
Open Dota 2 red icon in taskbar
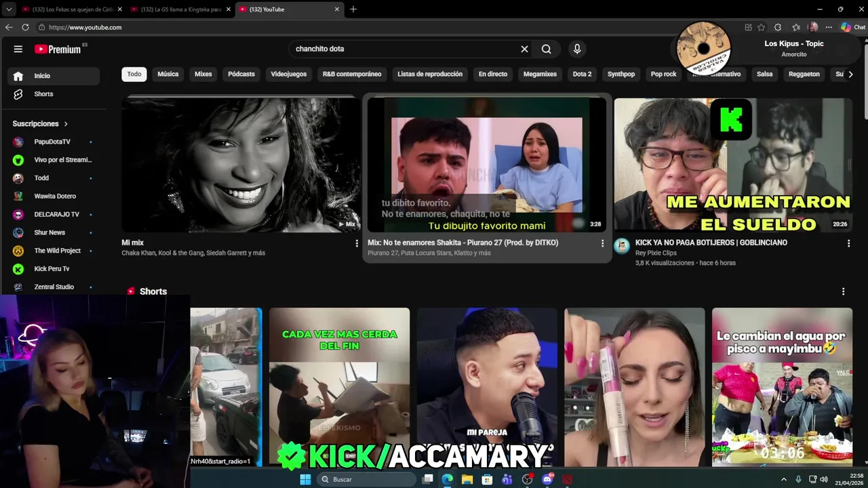pyautogui.click(x=567, y=479)
